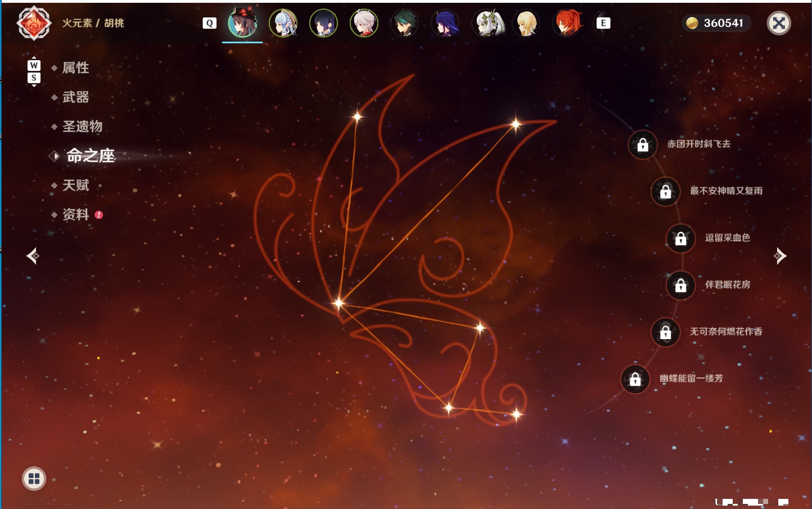Viewport: 812px width, 509px height.
Task: Click the 属性 attributes menu entry
Action: pos(75,68)
